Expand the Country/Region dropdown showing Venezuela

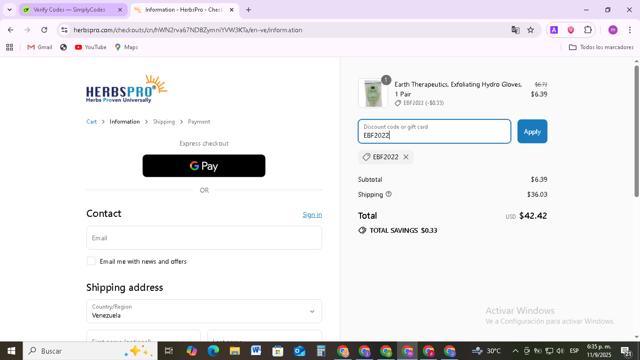pyautogui.click(x=204, y=311)
